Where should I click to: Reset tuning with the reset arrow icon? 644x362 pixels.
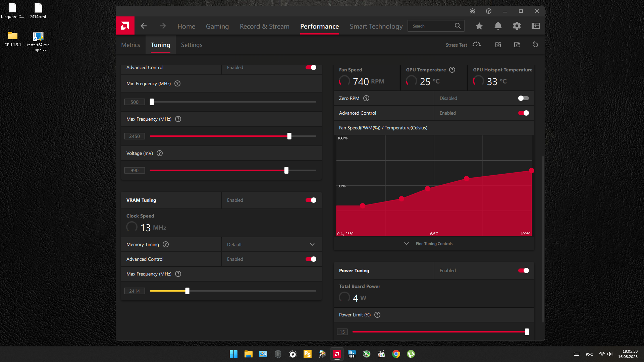[536, 45]
